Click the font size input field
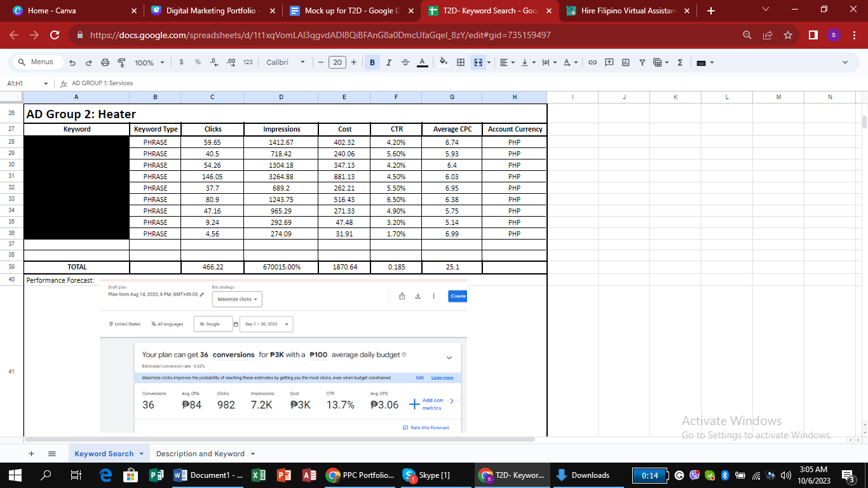The image size is (868, 488). (x=337, y=62)
